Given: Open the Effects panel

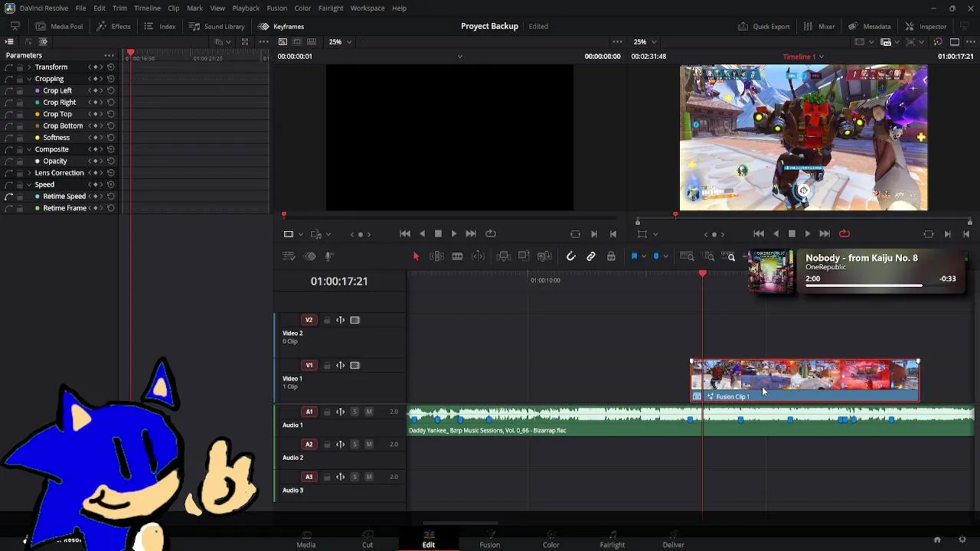Looking at the screenshot, I should (x=113, y=27).
